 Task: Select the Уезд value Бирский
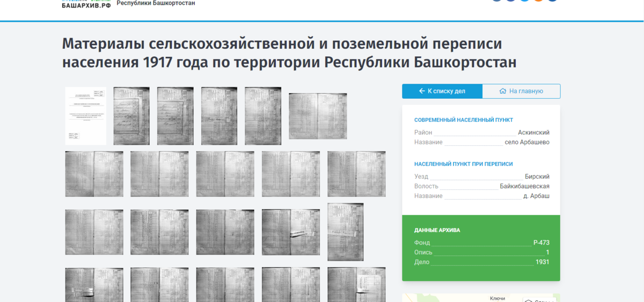(537, 176)
